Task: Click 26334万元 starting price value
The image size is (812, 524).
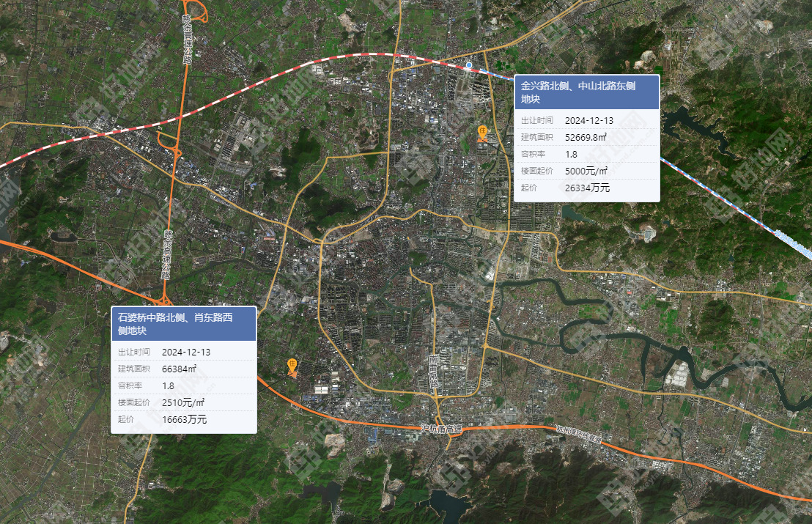Action: pyautogui.click(x=587, y=188)
